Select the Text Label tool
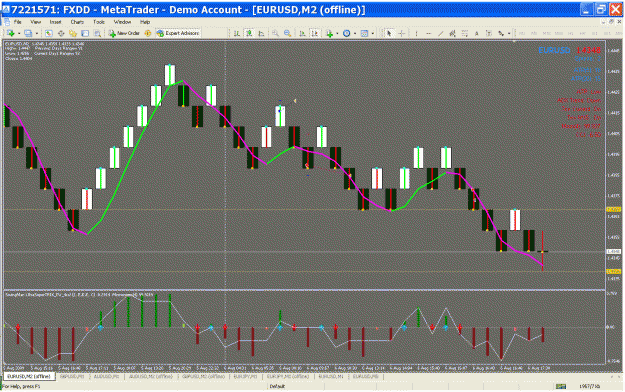The image size is (625, 392). tap(489, 33)
